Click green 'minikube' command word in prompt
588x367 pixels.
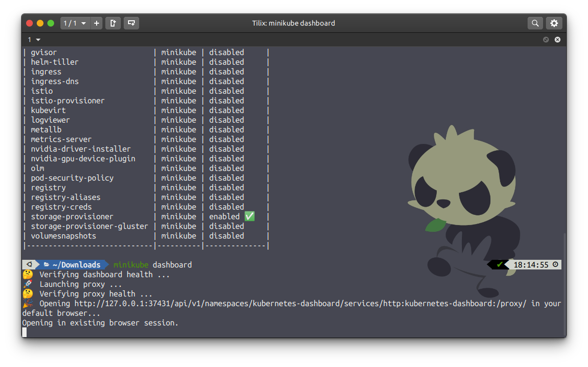(131, 265)
